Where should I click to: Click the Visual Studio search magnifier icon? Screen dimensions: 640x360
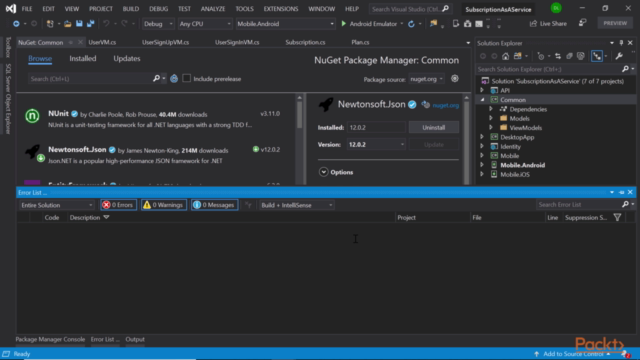(x=445, y=9)
